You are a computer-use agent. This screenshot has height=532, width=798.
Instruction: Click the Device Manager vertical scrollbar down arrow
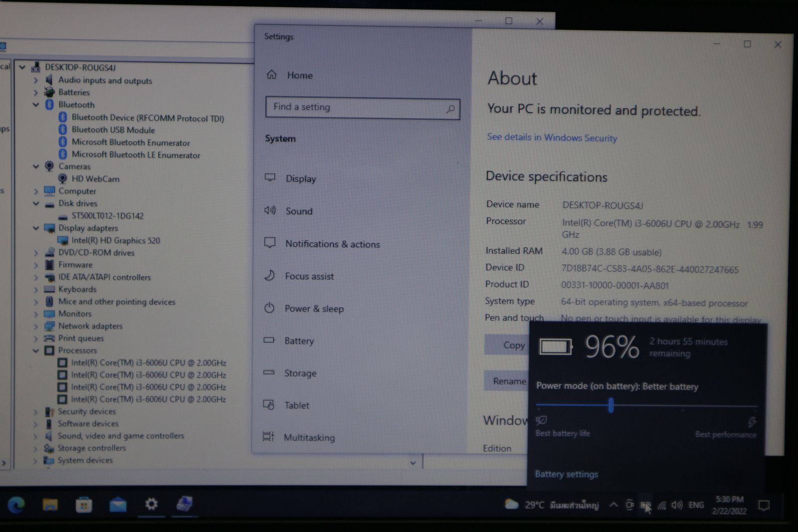413,463
